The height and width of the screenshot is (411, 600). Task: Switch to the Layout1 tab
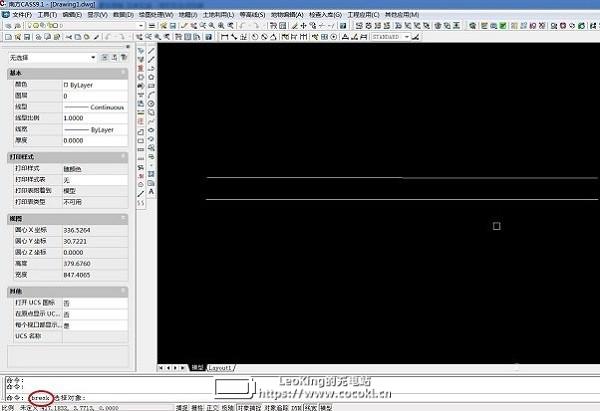click(220, 368)
